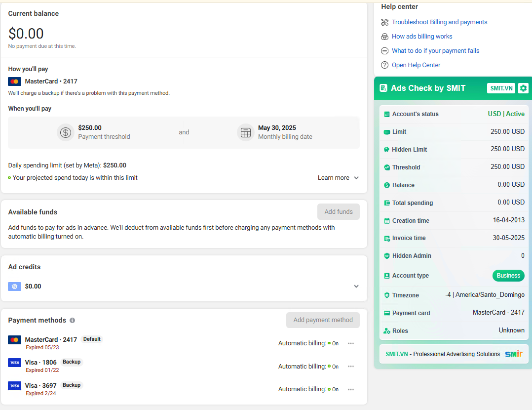Click the Hidden Limit piggy bank icon
The image size is (532, 410).
[x=387, y=150]
